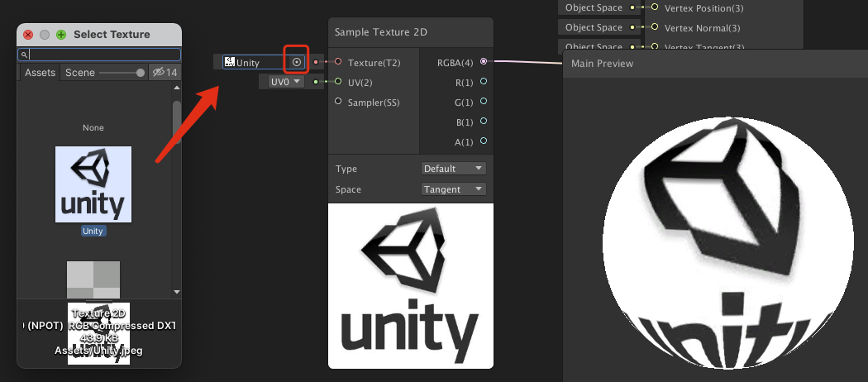868x382 pixels.
Task: Click the texture list scrollbar thumb
Action: (x=177, y=122)
